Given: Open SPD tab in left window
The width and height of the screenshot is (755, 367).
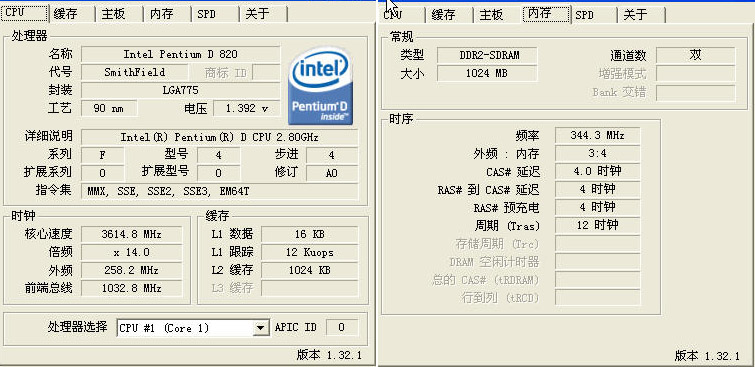Looking at the screenshot, I should (x=215, y=14).
